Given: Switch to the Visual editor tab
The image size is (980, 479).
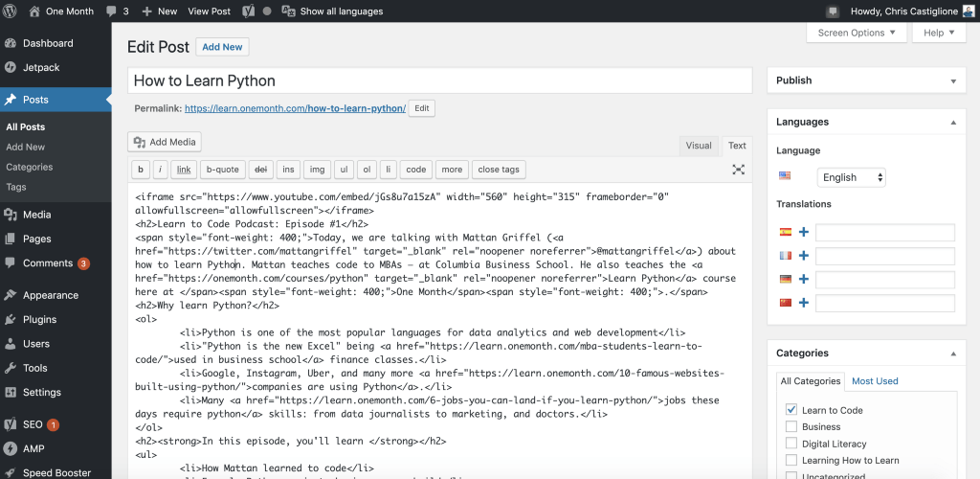Looking at the screenshot, I should tap(698, 146).
